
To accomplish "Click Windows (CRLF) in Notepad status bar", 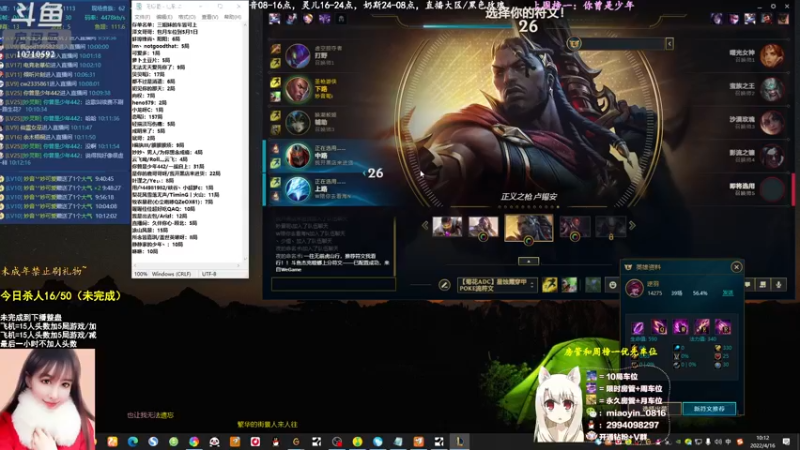I will tap(171, 274).
